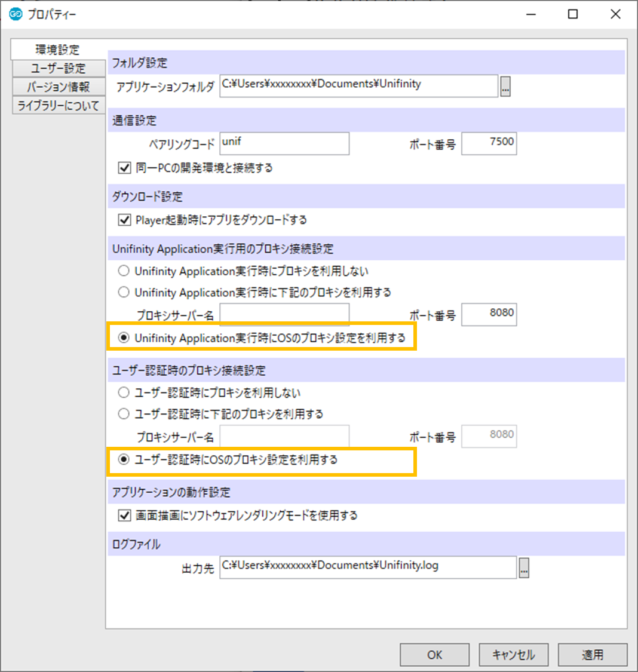638x672 pixels.
Task: Click the 通信設定 section heading
Action: pos(134,121)
